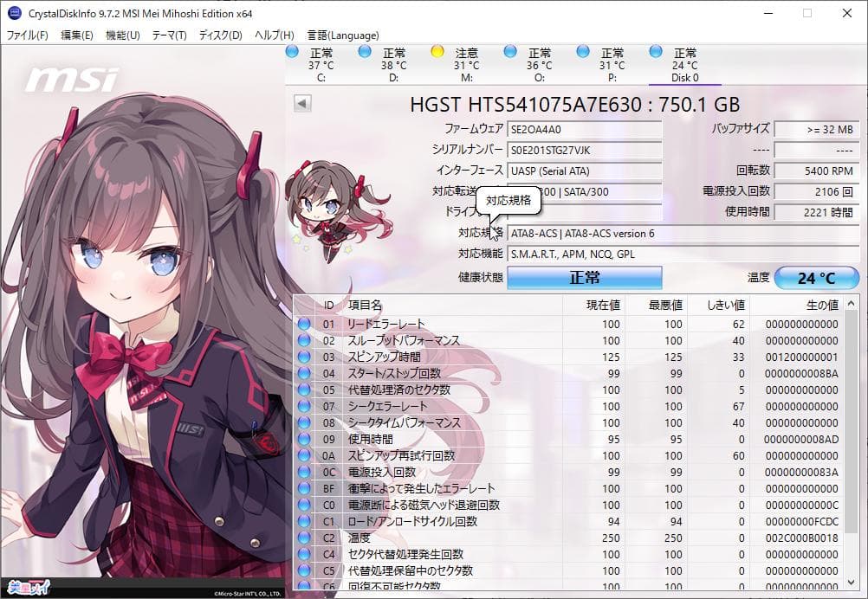Screen dimensions: 868x599
Task: Click the ATA8-ACS standard field
Action: (683, 234)
